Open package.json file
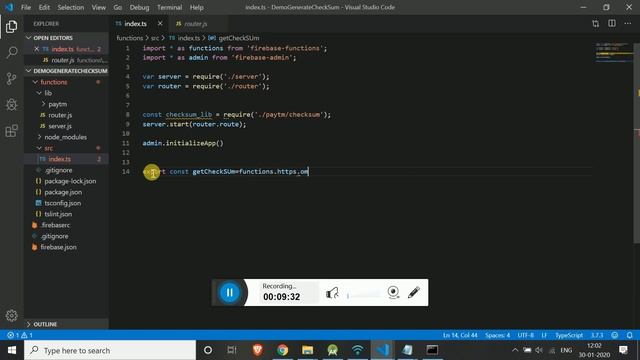The height and width of the screenshot is (360, 640). click(63, 192)
